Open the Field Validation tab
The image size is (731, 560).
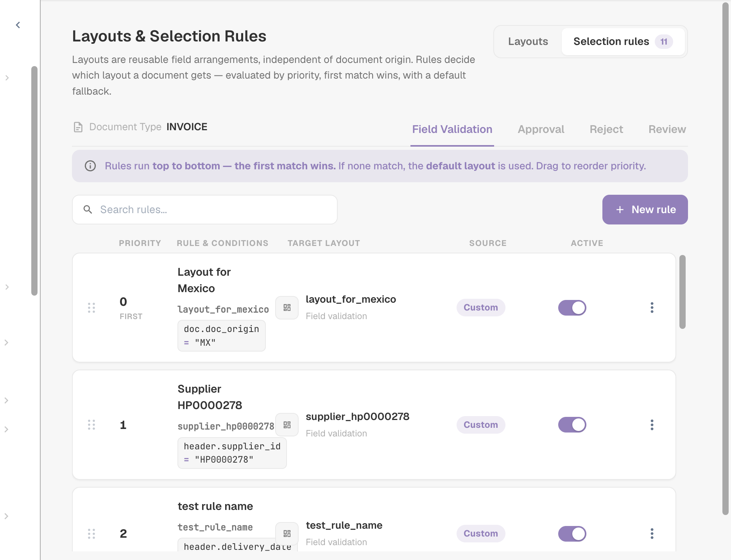coord(452,129)
